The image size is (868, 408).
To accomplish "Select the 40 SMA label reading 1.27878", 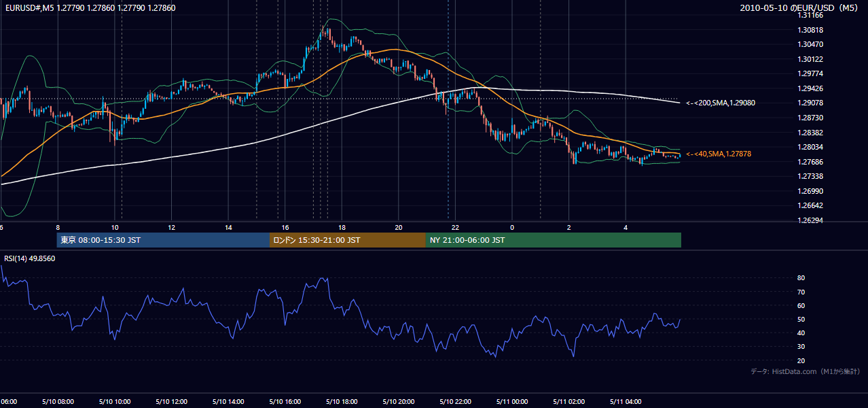I will 719,154.
